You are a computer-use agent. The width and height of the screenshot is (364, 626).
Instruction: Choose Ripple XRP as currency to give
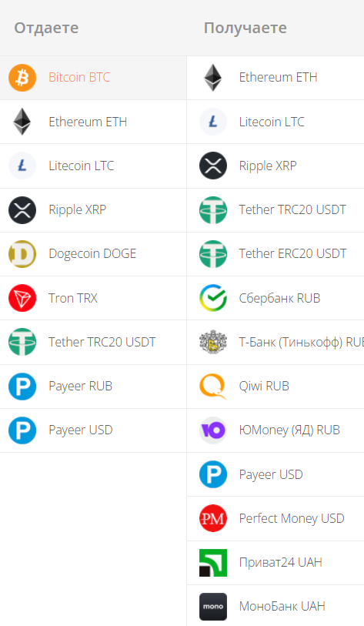point(93,210)
